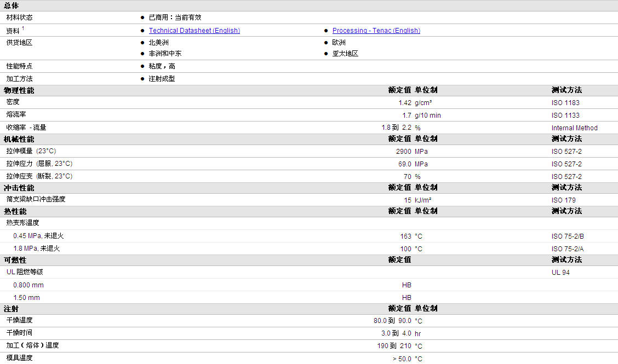Click the 收缩率 - 流量 row label
This screenshot has height=364, width=618.
tap(26, 128)
